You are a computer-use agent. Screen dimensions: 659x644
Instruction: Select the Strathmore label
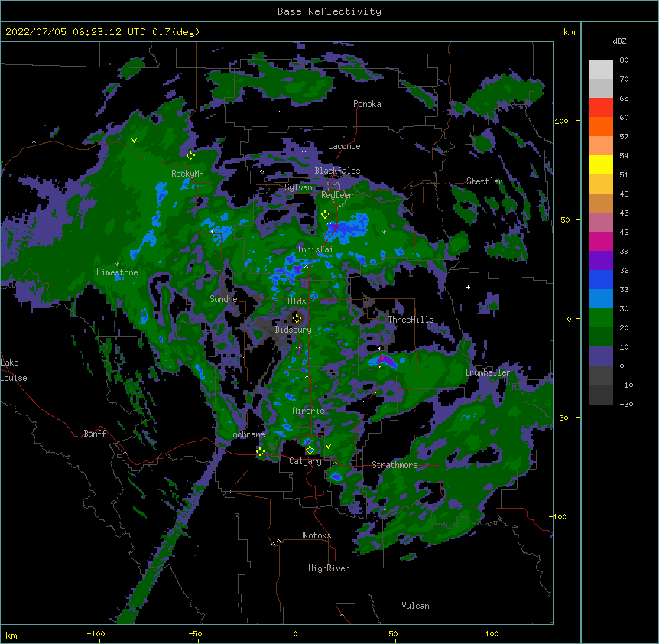[x=394, y=465]
